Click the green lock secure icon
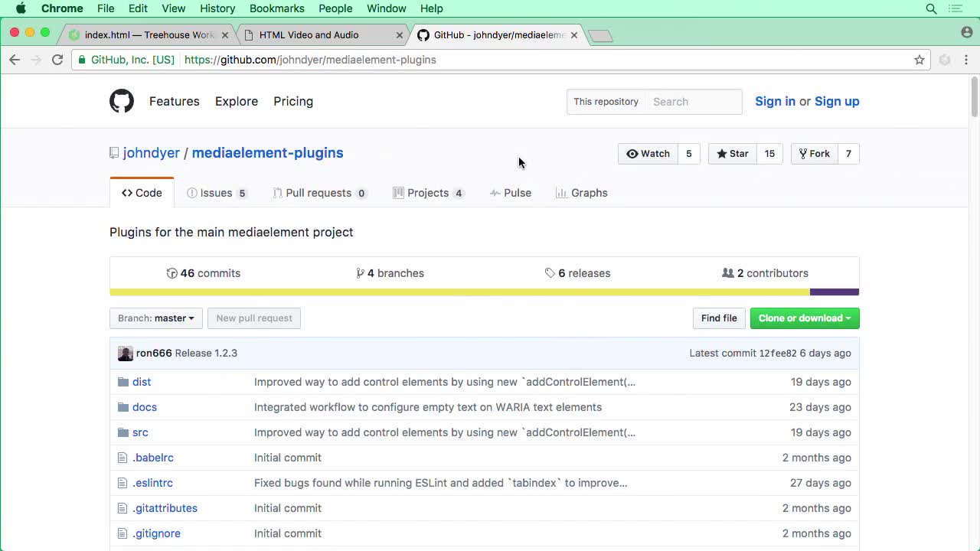The image size is (980, 551). (83, 60)
